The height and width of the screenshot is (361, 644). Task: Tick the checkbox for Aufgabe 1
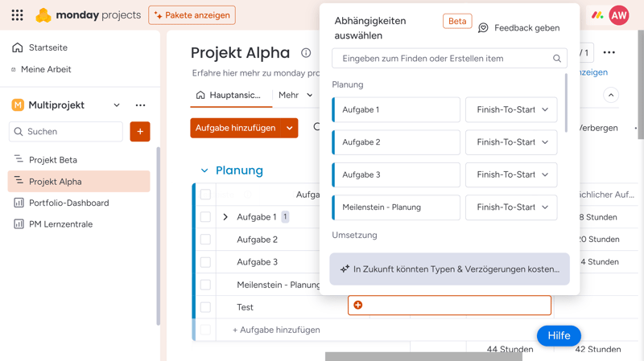click(x=205, y=217)
